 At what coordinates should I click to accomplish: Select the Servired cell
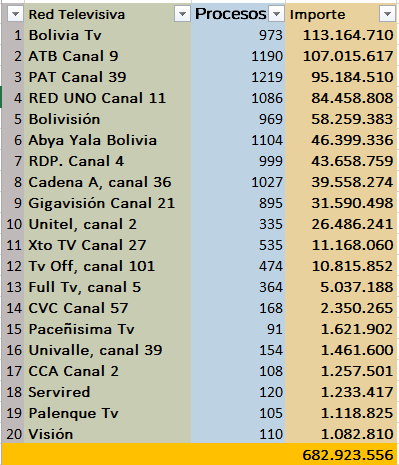click(x=108, y=392)
